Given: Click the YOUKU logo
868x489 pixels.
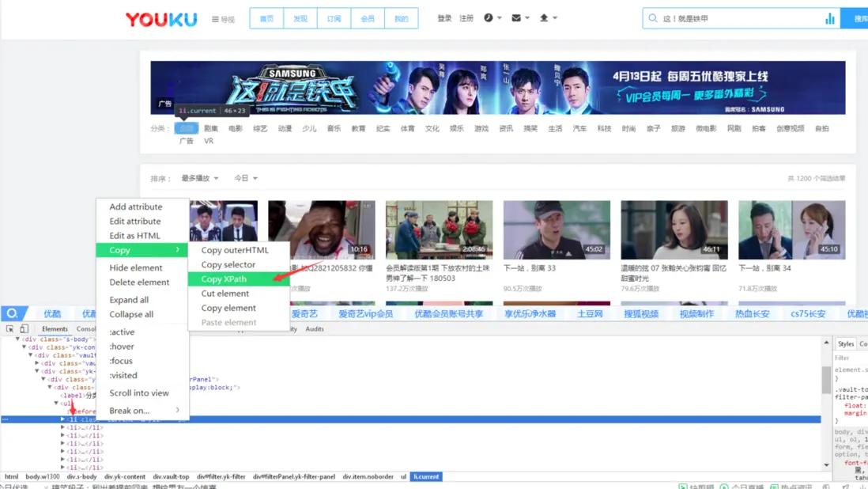Looking at the screenshot, I should tap(161, 19).
